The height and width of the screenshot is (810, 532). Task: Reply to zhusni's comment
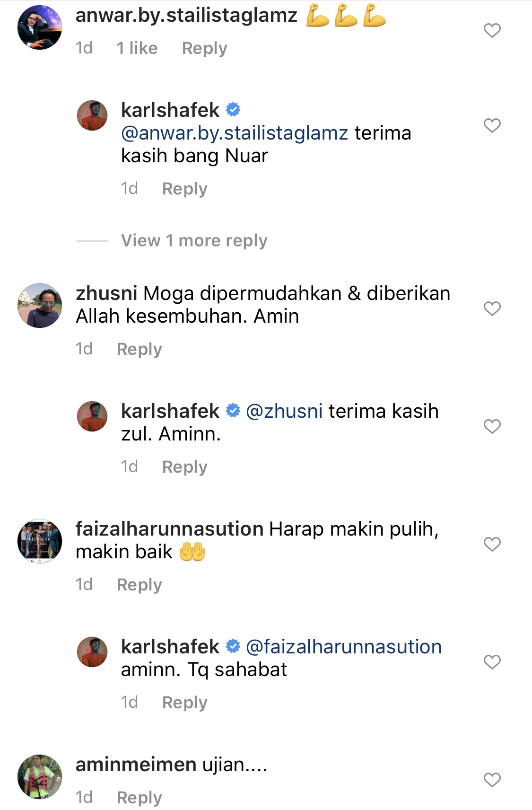coord(139,349)
